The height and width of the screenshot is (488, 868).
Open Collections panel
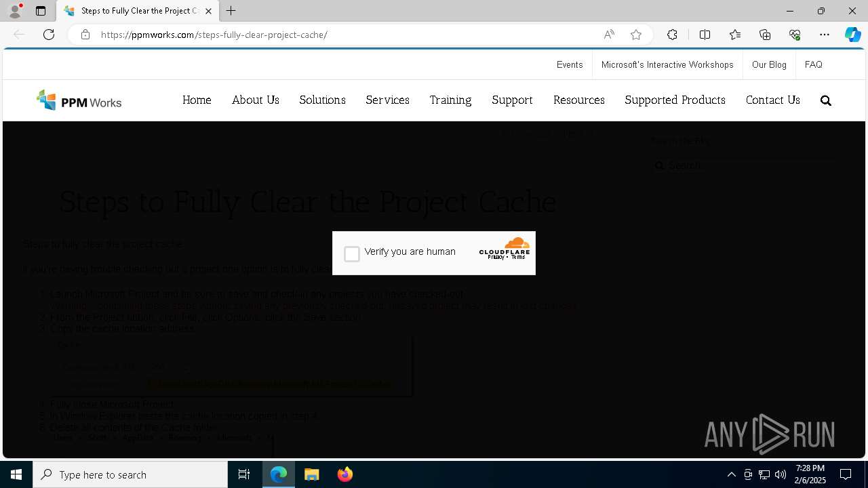point(765,35)
